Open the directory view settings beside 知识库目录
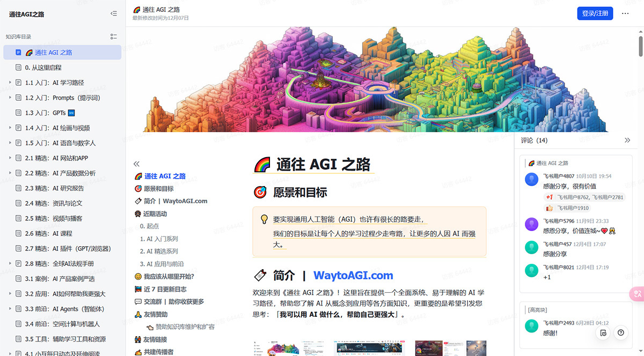This screenshot has height=356, width=644. click(x=113, y=36)
